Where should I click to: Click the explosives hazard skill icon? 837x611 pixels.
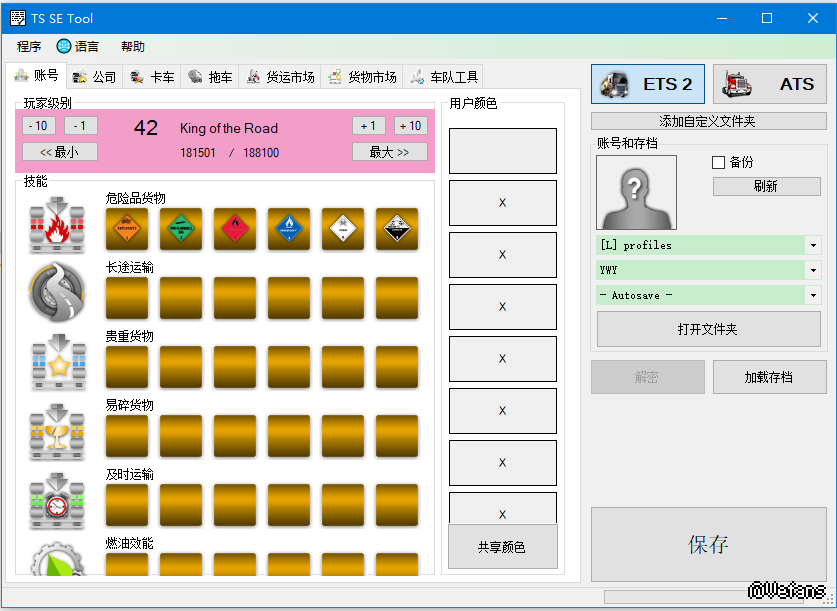click(127, 229)
